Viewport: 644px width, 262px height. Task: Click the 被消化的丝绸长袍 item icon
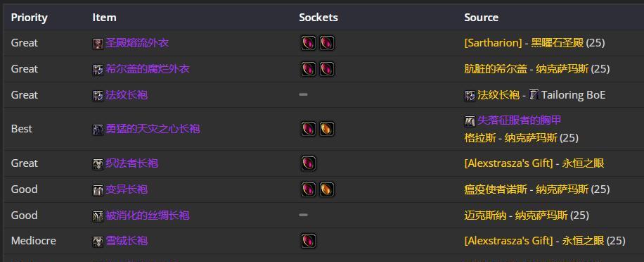click(x=98, y=216)
